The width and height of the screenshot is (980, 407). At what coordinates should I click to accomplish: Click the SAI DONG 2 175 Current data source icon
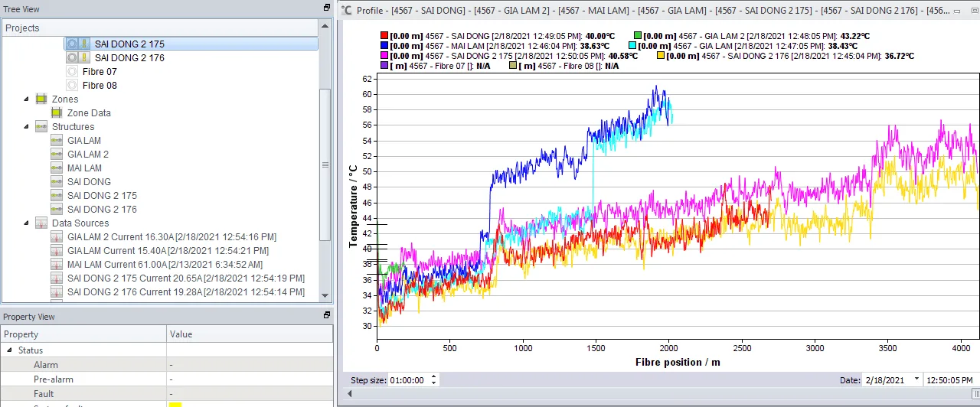57,278
